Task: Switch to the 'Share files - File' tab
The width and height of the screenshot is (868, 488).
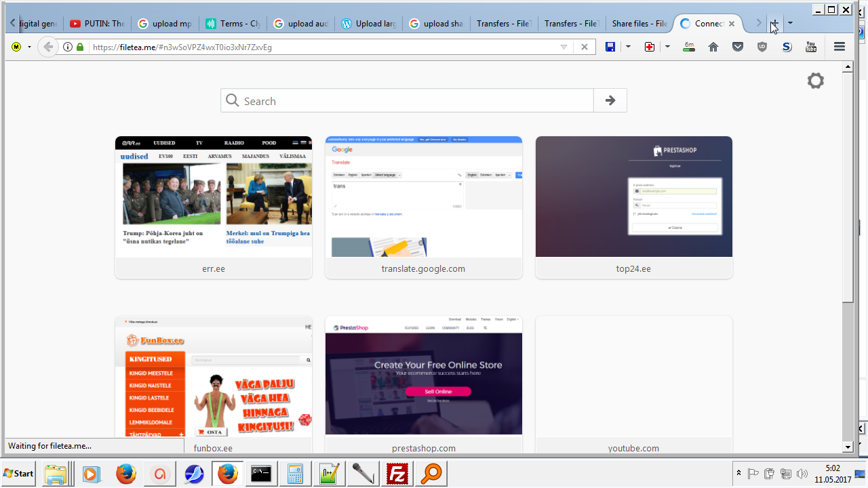Action: 639,24
